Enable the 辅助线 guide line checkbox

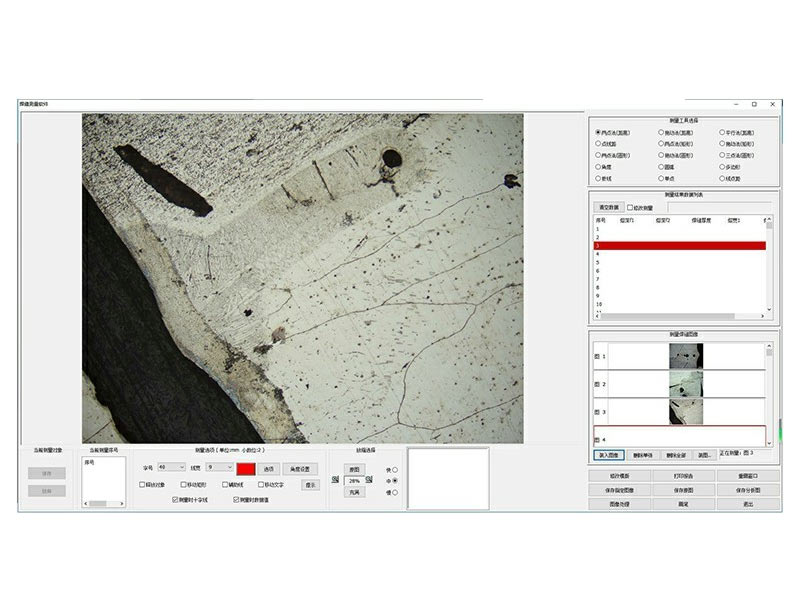(x=225, y=484)
